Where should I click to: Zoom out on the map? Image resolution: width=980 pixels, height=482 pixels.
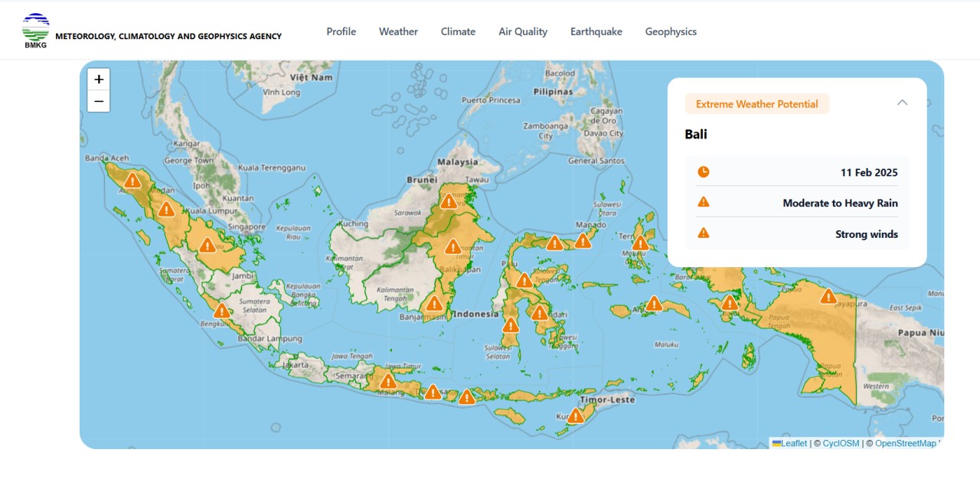click(99, 101)
